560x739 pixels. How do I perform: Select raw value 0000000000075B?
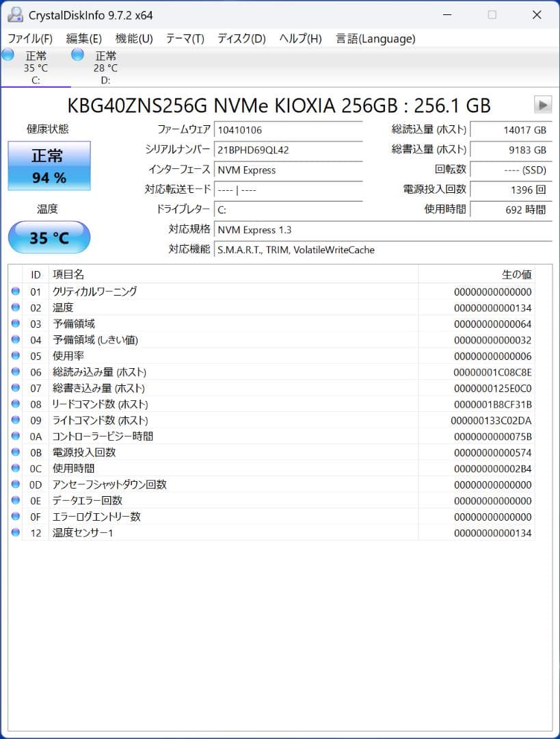[492, 437]
